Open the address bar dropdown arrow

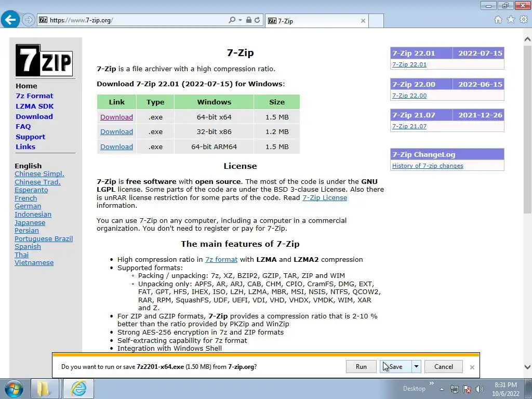[240, 20]
